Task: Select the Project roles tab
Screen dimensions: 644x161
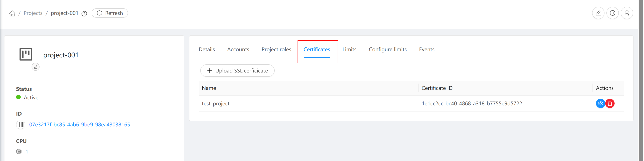Action: click(x=276, y=49)
